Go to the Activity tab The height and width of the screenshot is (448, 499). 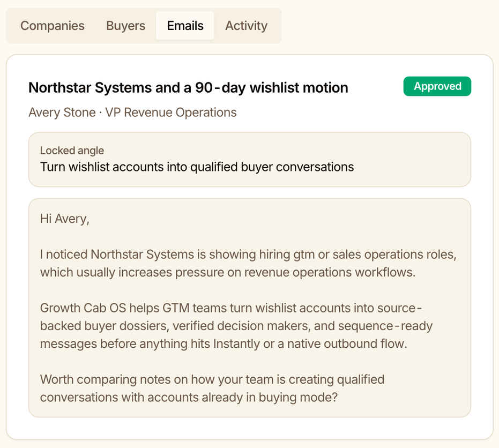[x=247, y=26]
